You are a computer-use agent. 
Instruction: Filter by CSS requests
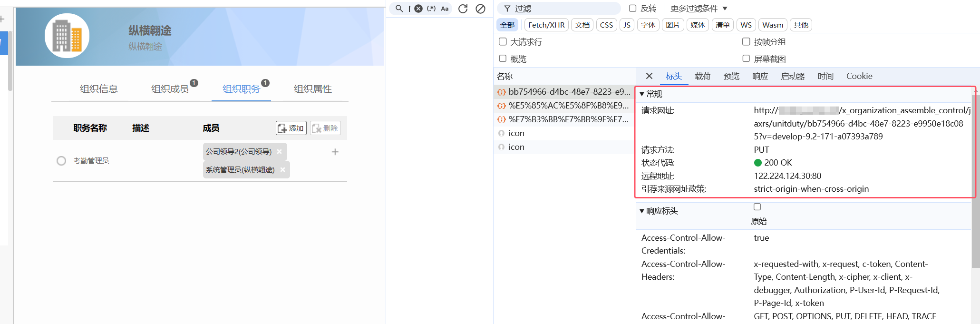pos(606,25)
